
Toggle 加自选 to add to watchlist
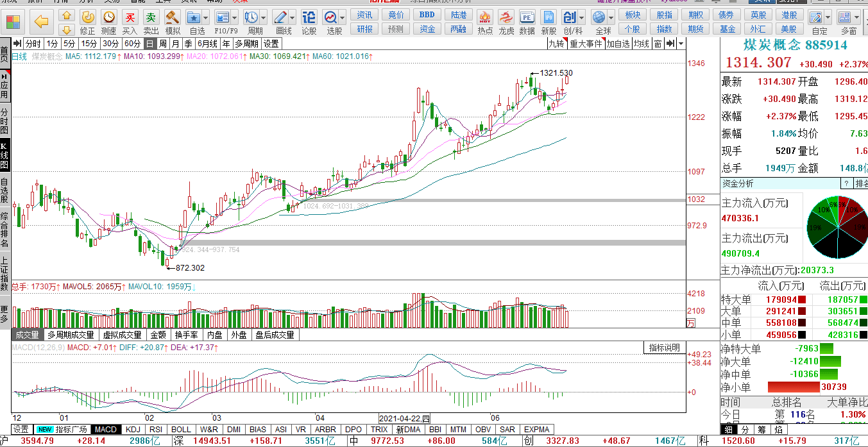point(618,44)
